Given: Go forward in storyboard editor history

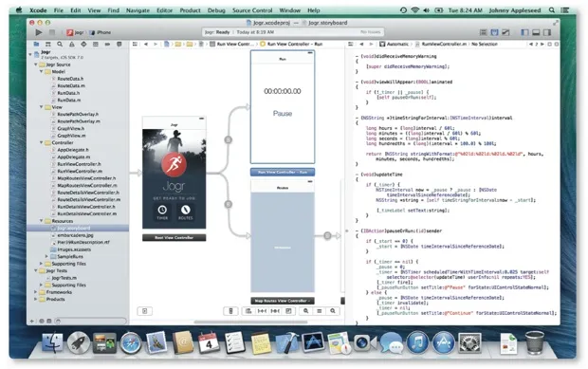Looking at the screenshot, I should (x=156, y=45).
